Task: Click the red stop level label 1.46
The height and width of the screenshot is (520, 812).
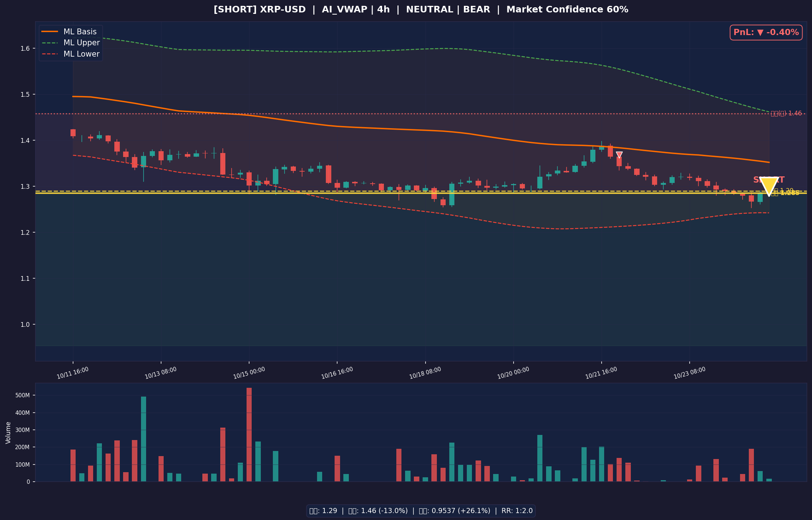Action: [x=786, y=114]
